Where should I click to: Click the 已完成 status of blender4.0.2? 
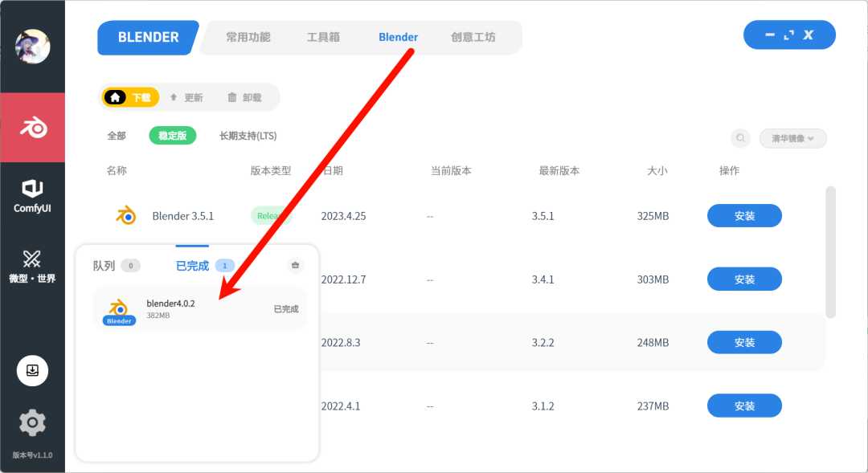click(285, 308)
